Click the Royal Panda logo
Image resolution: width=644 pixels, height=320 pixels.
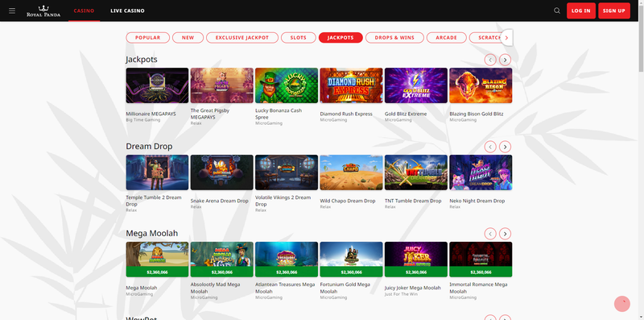[x=43, y=11]
